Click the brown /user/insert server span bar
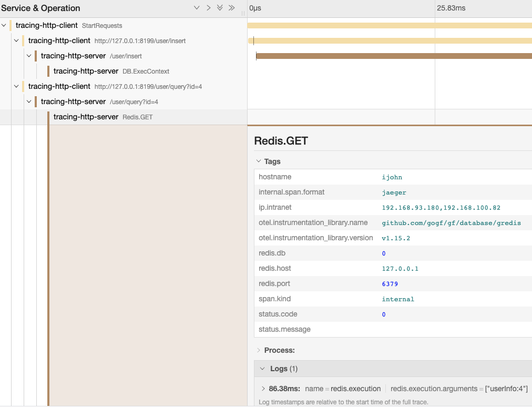Image resolution: width=532 pixels, height=408 pixels. [x=393, y=56]
